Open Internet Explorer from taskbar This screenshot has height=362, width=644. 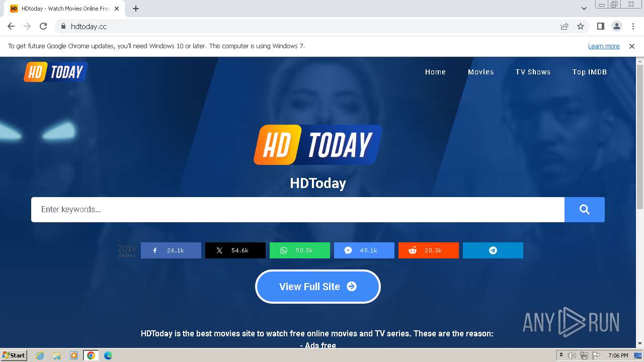(40, 355)
